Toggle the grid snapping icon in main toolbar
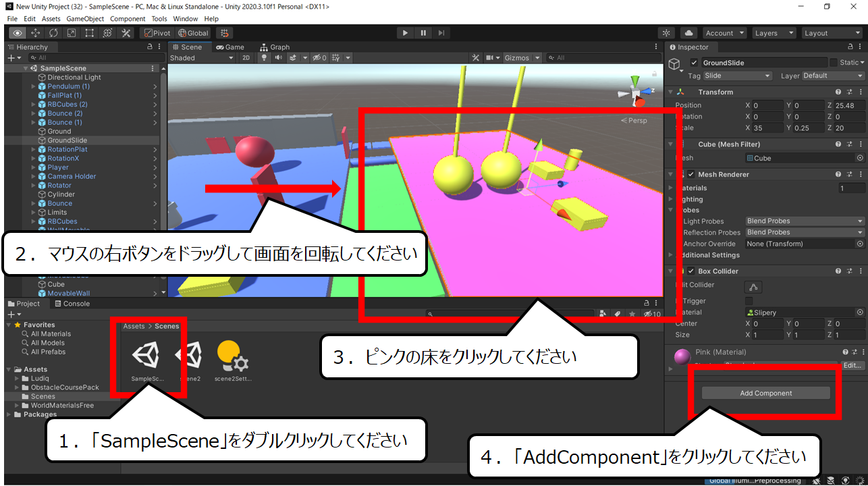The image size is (868, 486). 225,33
